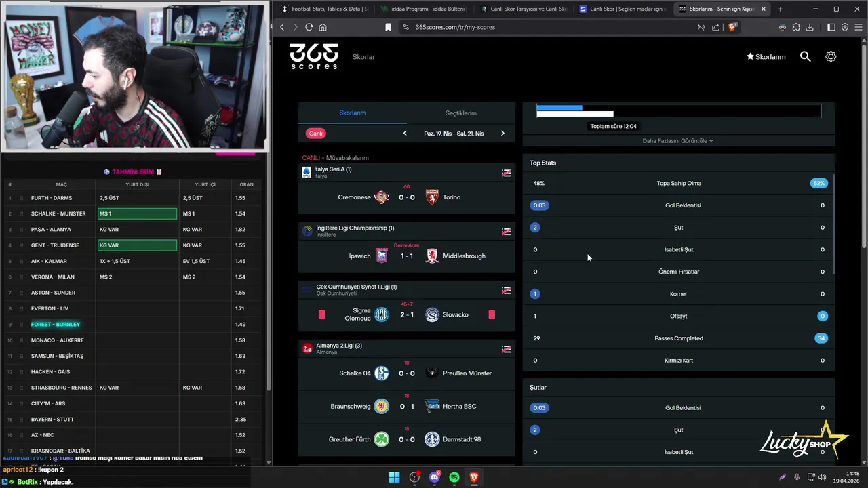Open the Paz, 19. Nis - Sal, 21. Nis date picker
Viewport: 868px width, 488px height.
[x=454, y=134]
